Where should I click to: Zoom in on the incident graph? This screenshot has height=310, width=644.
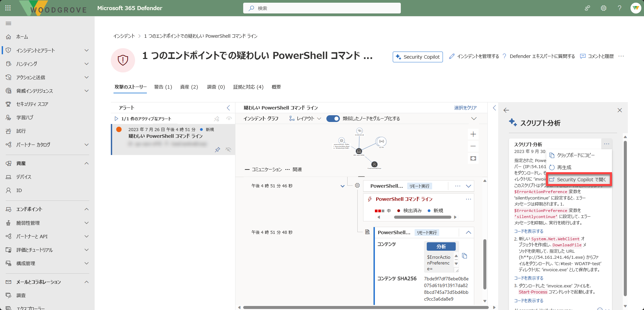[473, 134]
